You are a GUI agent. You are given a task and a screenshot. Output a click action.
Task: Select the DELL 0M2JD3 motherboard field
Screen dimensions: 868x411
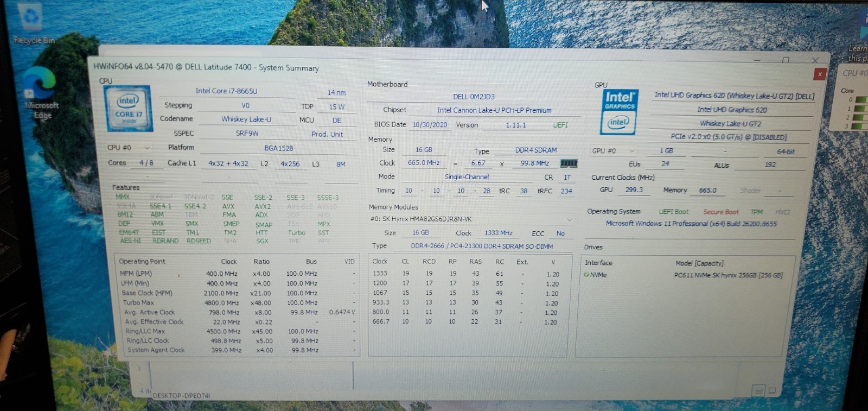tap(474, 97)
